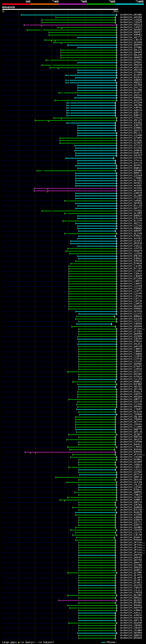Click the purple ~60% identity legend segment
This screenshot has width=146, height=644.
coord(73,4)
